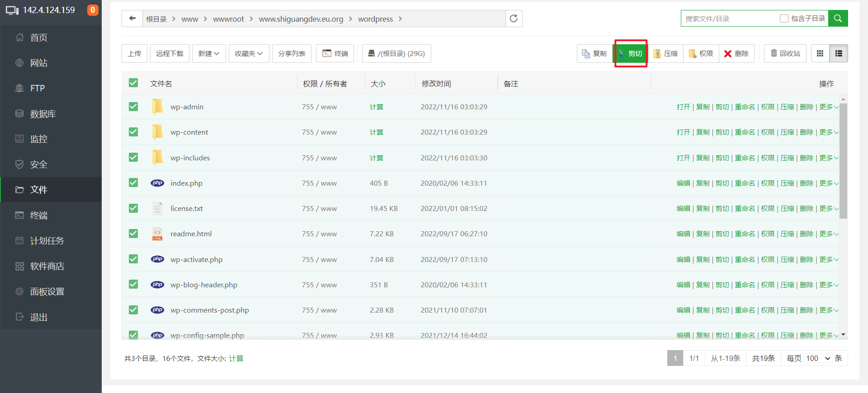The height and width of the screenshot is (393, 868).
Task: Open the notification badge showing 0
Action: [x=93, y=10]
